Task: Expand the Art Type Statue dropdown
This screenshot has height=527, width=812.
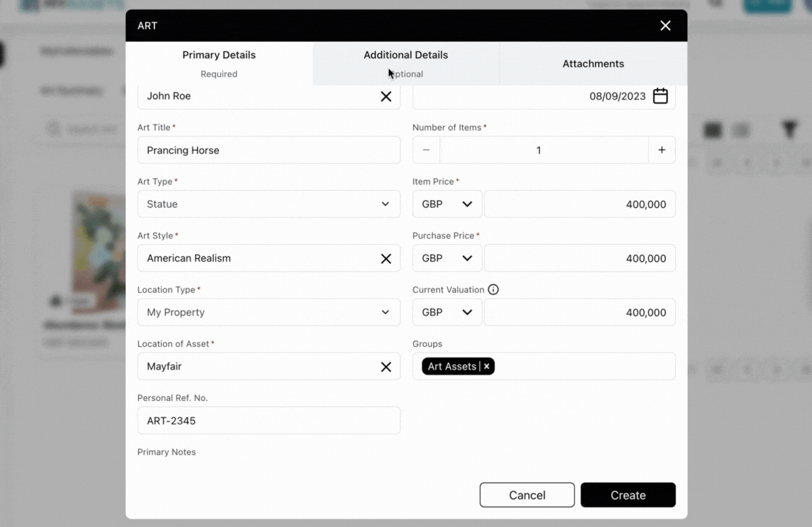Action: point(269,204)
